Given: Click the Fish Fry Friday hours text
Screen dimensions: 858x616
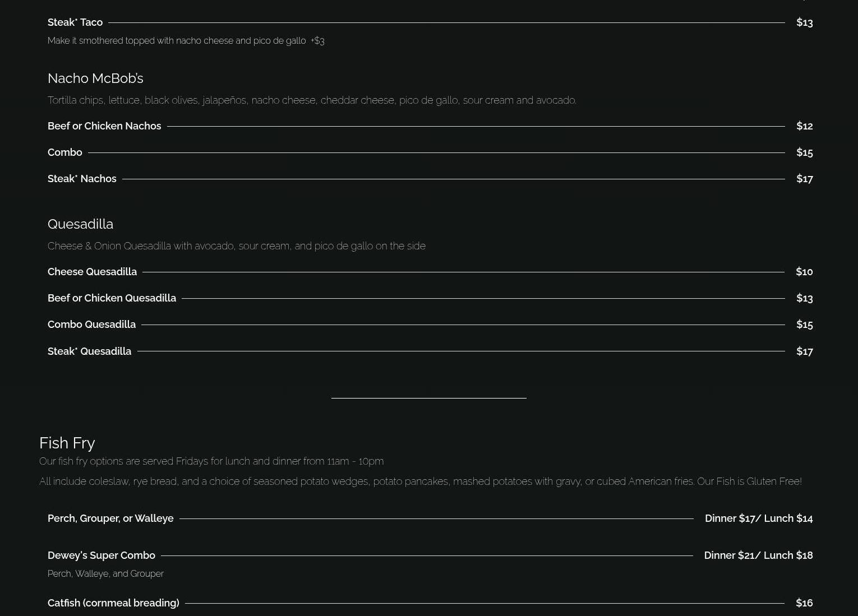Looking at the screenshot, I should coord(211,461).
